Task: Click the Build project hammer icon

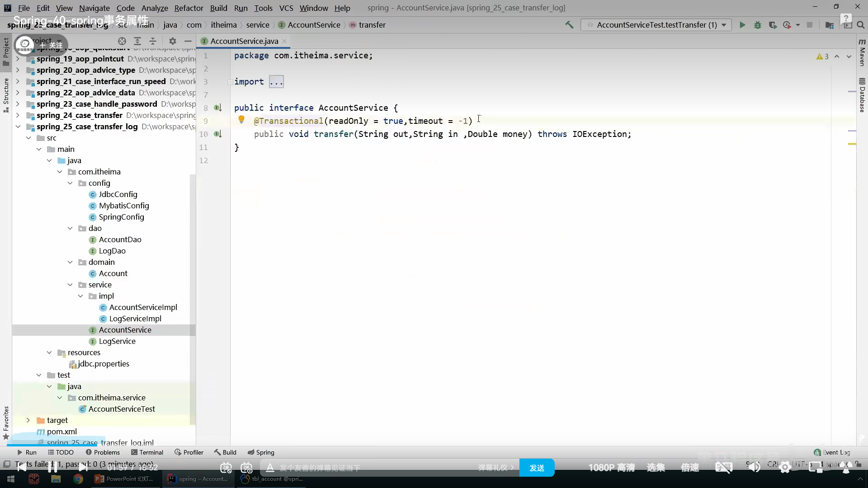Action: tap(569, 25)
